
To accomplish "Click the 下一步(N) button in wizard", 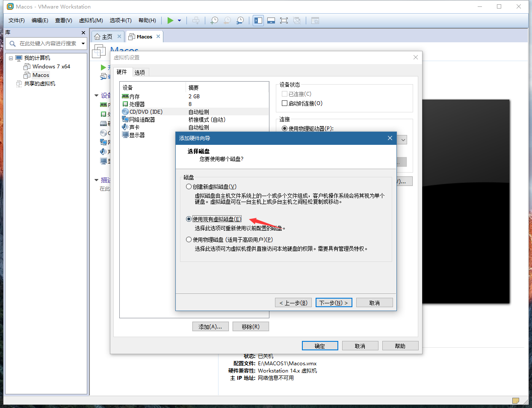I will pyautogui.click(x=334, y=302).
